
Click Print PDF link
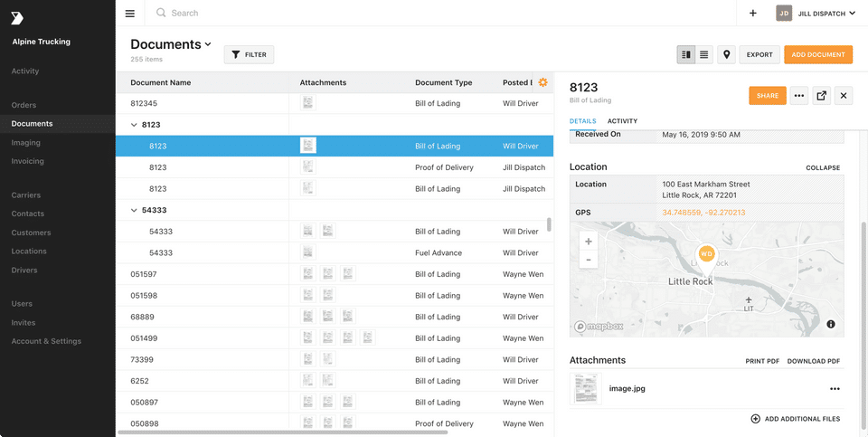point(762,361)
